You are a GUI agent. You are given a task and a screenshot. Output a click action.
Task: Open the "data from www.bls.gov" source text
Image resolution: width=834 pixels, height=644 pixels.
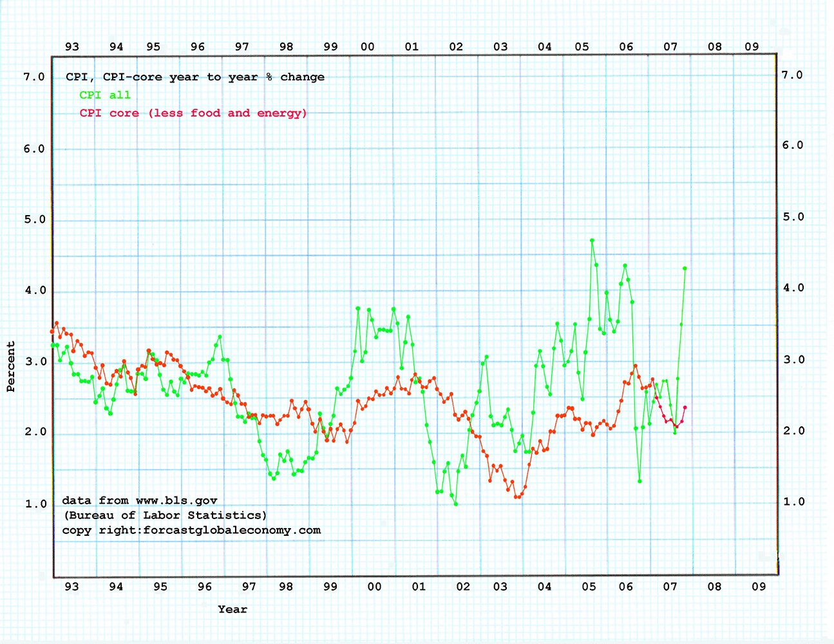coord(139,500)
